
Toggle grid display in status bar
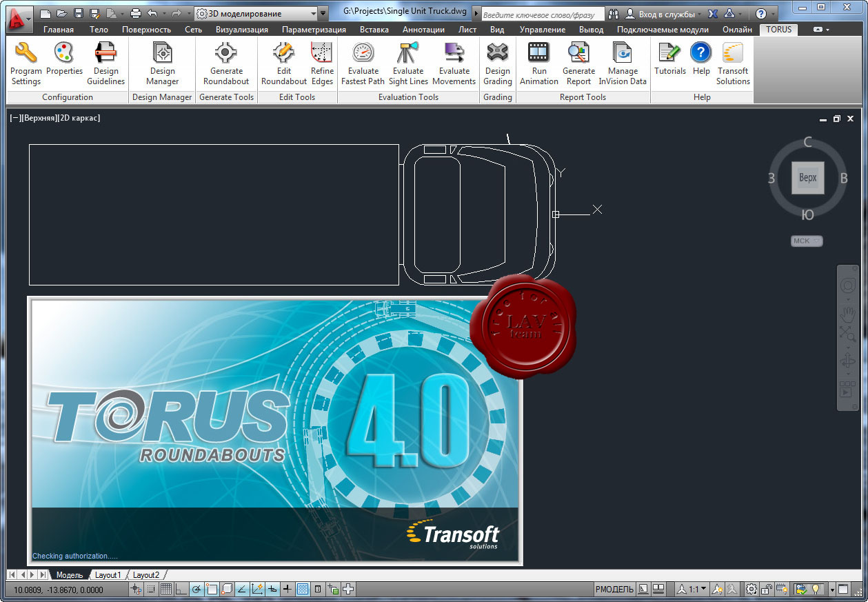[166, 589]
